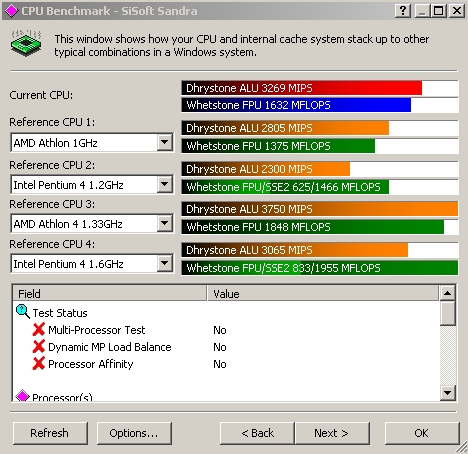
Task: Click the Refresh button
Action: [50, 433]
